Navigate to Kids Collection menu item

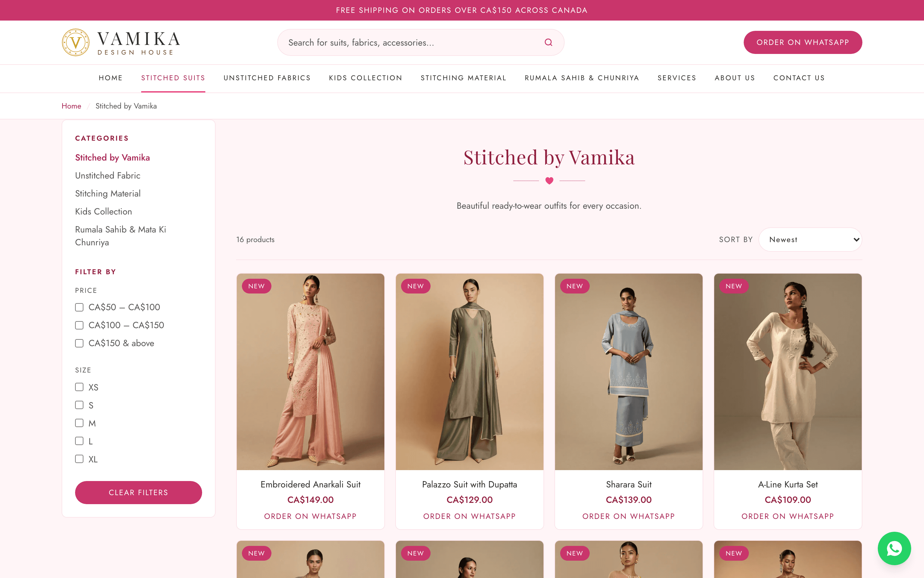pyautogui.click(x=365, y=78)
